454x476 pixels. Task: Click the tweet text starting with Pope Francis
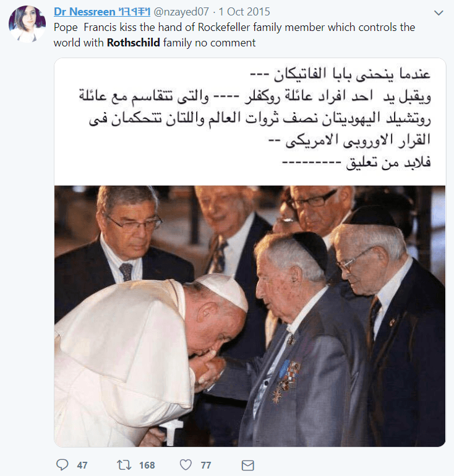click(234, 35)
